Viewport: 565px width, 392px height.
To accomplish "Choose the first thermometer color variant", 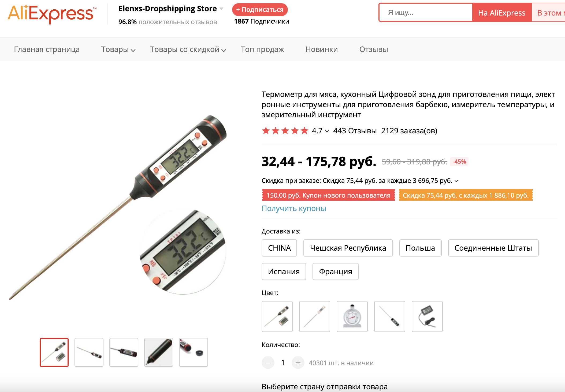I will [x=277, y=316].
